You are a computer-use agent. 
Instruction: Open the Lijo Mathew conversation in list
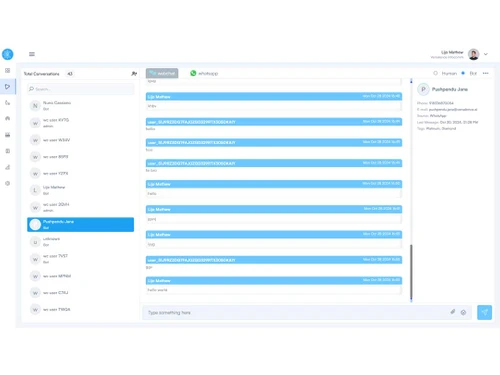tap(81, 190)
